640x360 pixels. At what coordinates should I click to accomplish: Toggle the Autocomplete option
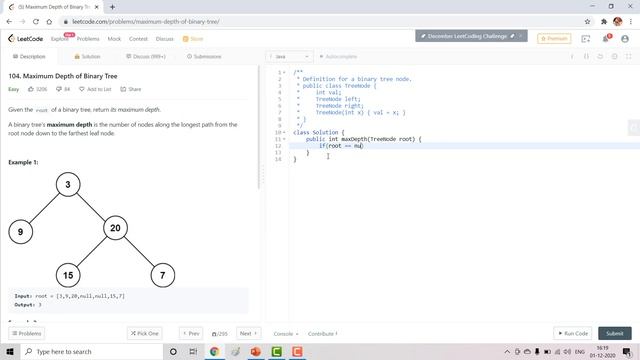coord(338,56)
